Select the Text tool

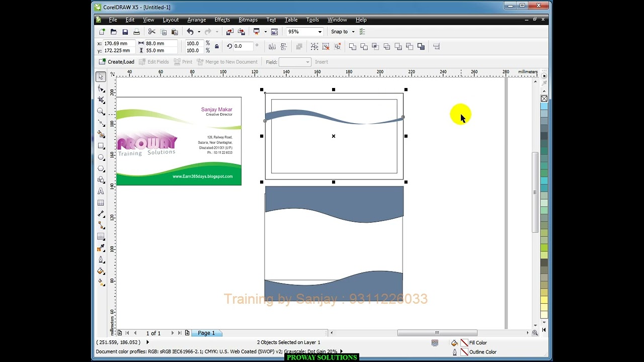[x=101, y=191]
